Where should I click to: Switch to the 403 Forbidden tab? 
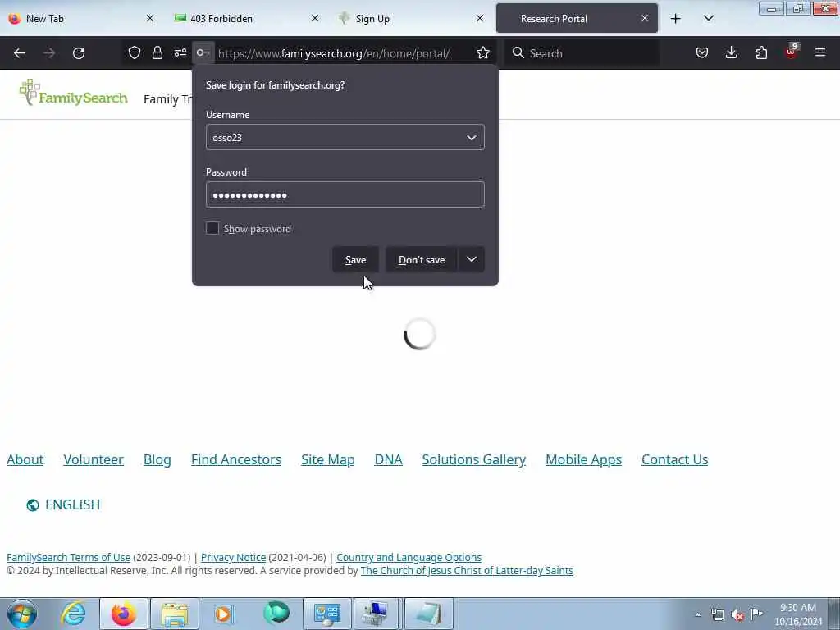click(245, 19)
